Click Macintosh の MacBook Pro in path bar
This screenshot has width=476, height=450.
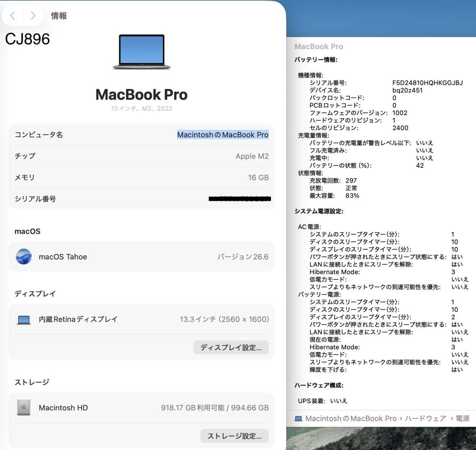point(351,419)
